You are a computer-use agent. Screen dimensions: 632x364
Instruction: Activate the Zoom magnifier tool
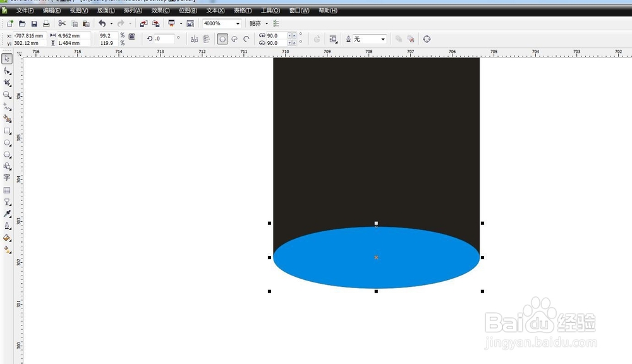7,95
